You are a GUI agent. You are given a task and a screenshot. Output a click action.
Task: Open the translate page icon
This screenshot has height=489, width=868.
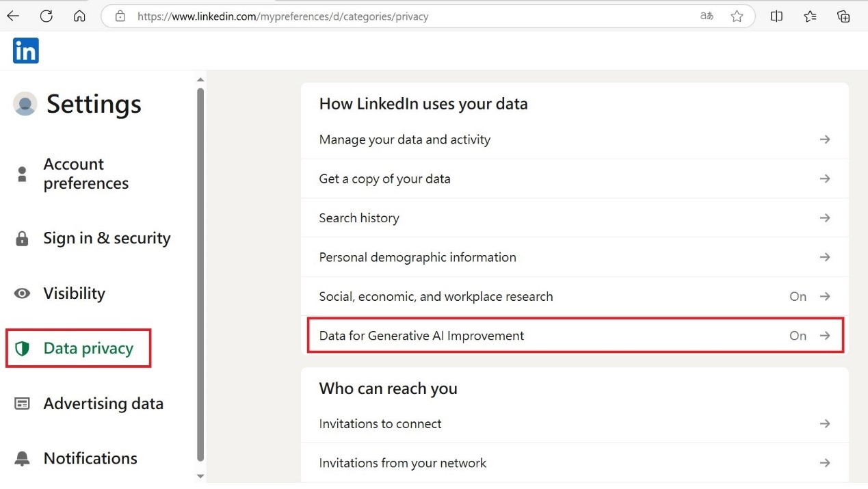click(x=707, y=16)
